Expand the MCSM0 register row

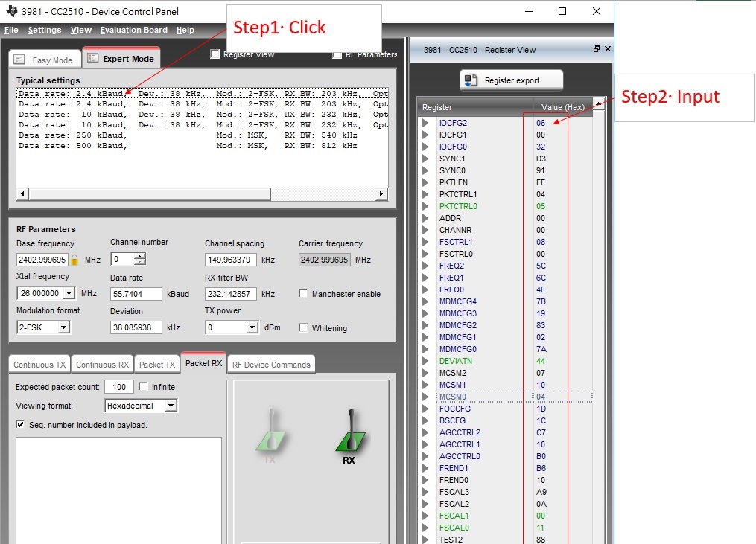click(425, 397)
